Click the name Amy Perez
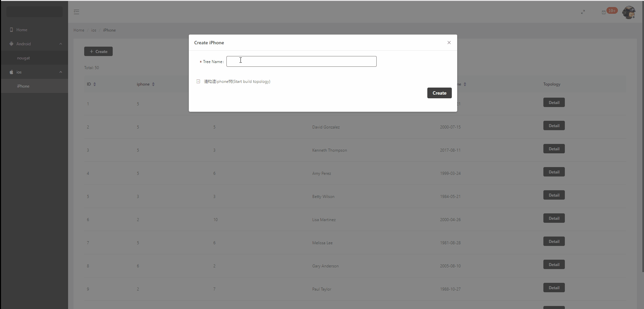Image resolution: width=644 pixels, height=309 pixels. [x=322, y=173]
